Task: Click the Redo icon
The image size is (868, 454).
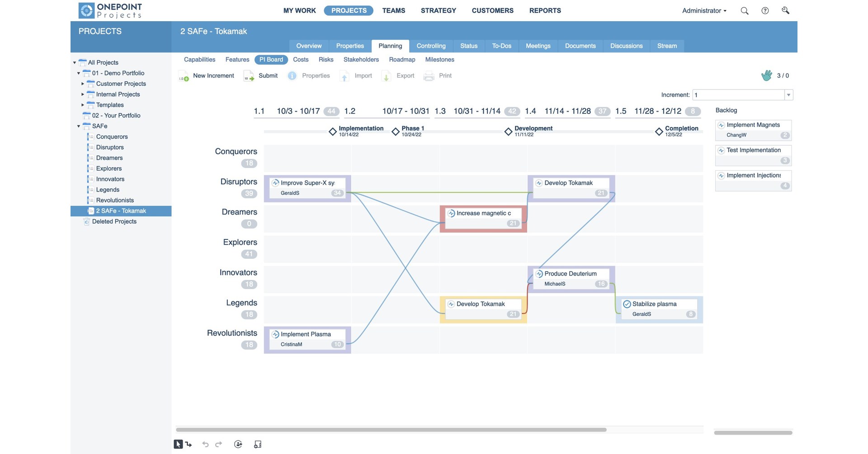Action: 219,444
